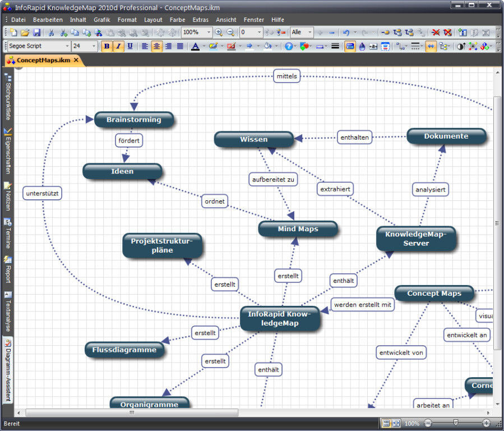Center-align text in the toolbar
The height and width of the screenshot is (431, 504).
pos(156,47)
